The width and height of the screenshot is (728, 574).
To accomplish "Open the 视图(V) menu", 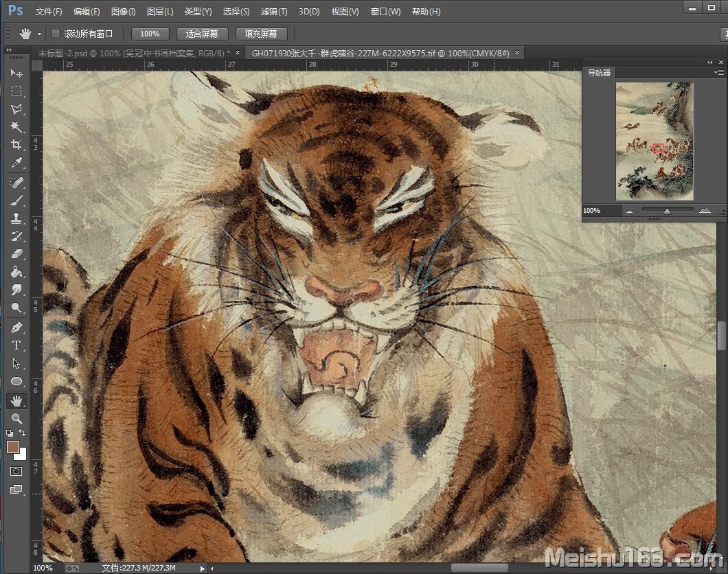I will [x=345, y=12].
